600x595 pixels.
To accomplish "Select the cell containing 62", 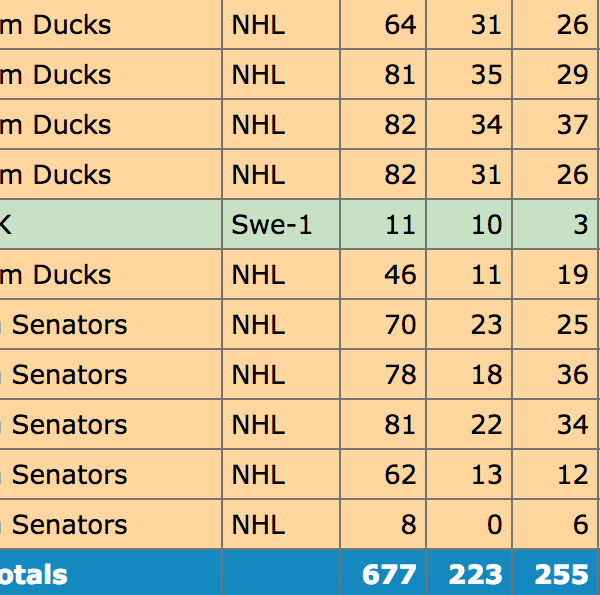I will coord(400,475).
